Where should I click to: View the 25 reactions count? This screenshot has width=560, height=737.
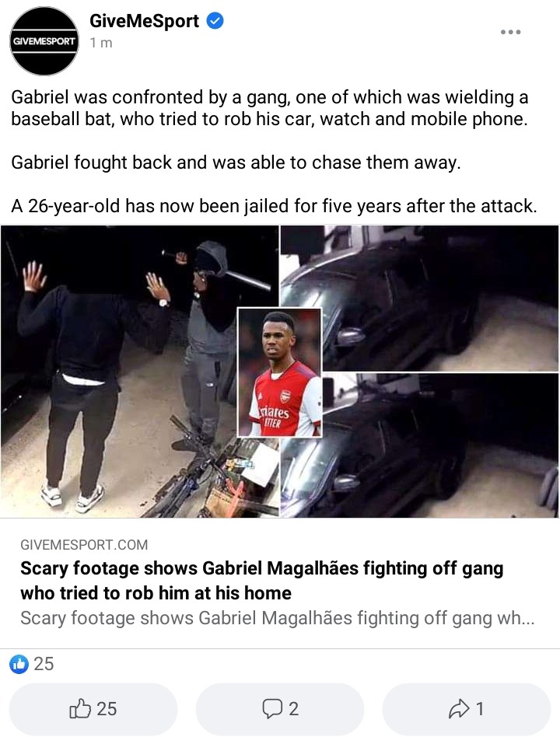click(x=44, y=664)
